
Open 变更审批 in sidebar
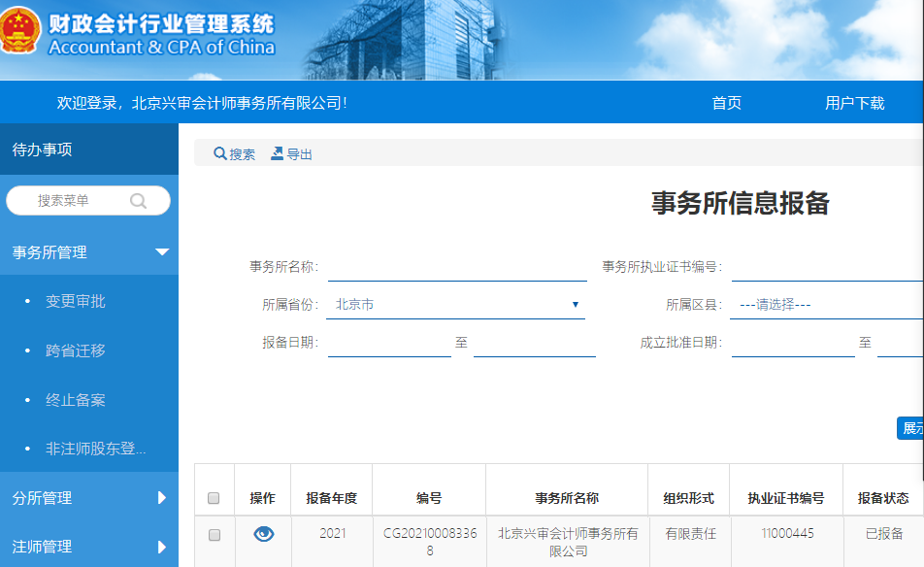76,302
